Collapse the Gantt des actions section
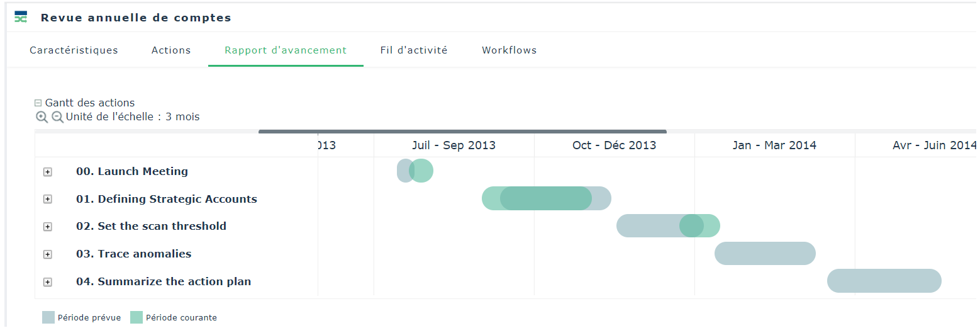980x328 pixels. (x=38, y=103)
